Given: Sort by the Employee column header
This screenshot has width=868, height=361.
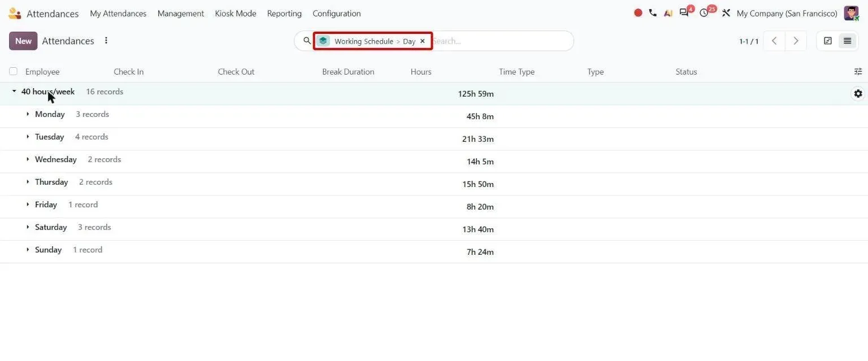Looking at the screenshot, I should [x=42, y=72].
